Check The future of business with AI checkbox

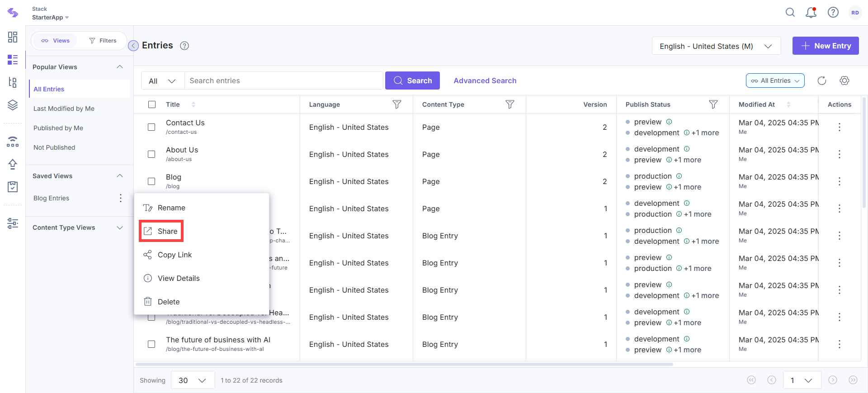(151, 344)
